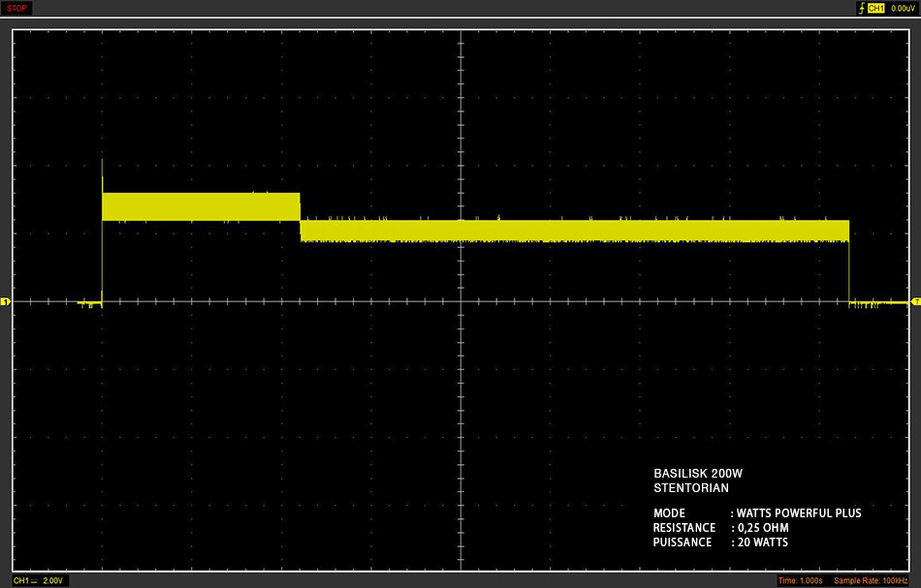Click the higher-voltage first waveform segment
The image size is (921, 588).
tap(201, 206)
